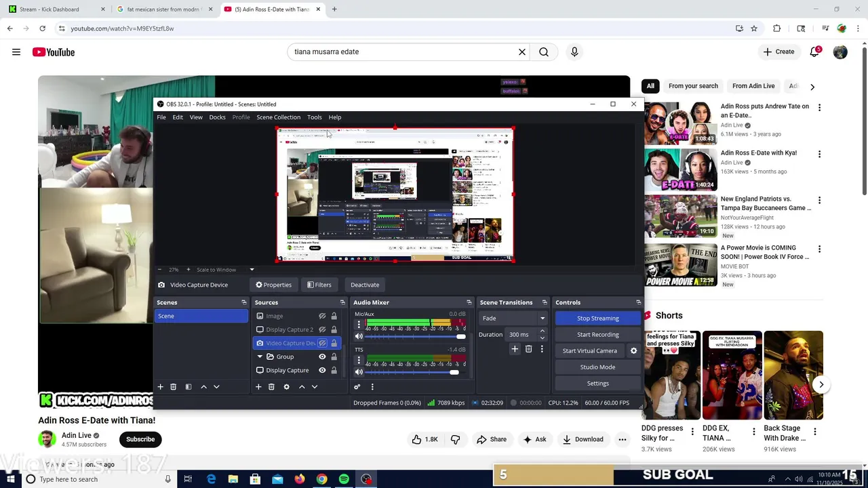Remove scene transition with trash icon
Image resolution: width=868 pixels, height=488 pixels.
pos(529,349)
